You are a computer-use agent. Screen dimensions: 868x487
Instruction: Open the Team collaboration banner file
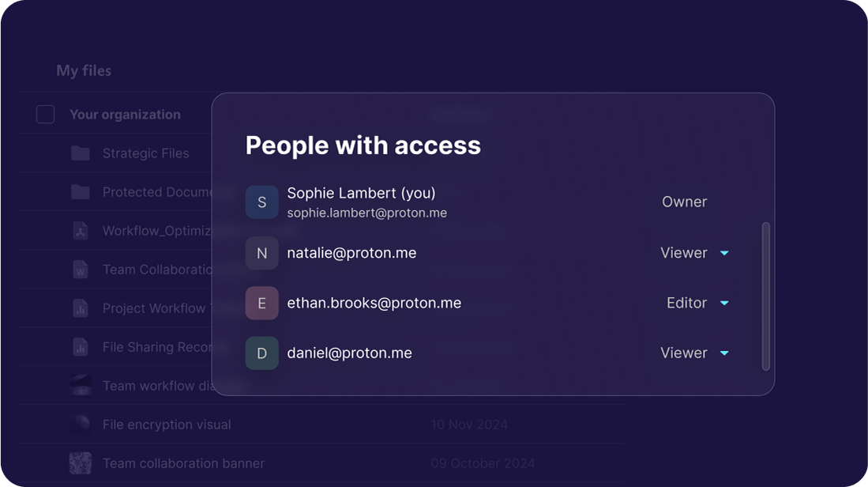pos(183,463)
